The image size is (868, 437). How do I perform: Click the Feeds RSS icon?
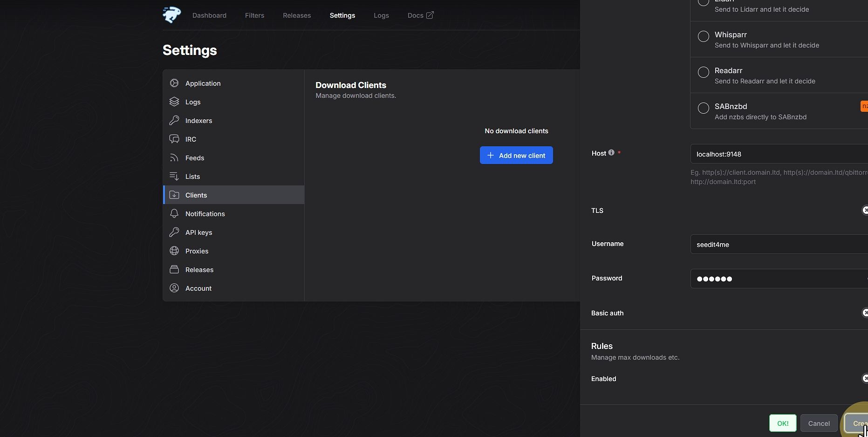pyautogui.click(x=174, y=157)
